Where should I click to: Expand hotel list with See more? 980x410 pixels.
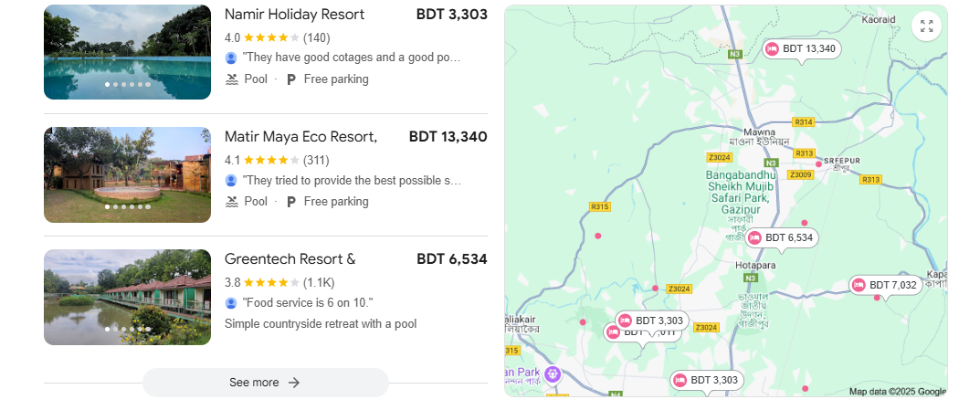pos(266,383)
